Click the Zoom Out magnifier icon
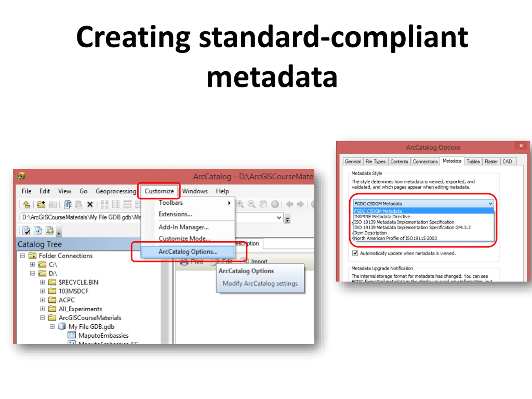 point(252,204)
